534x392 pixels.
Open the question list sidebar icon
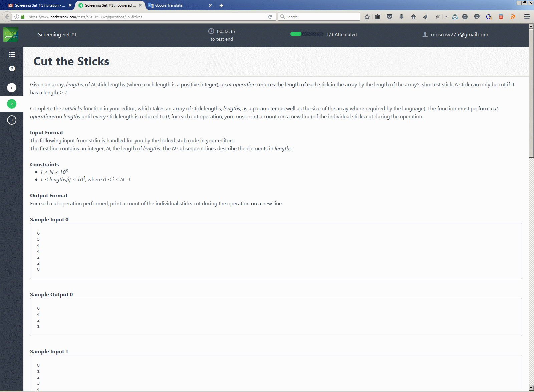[12, 54]
